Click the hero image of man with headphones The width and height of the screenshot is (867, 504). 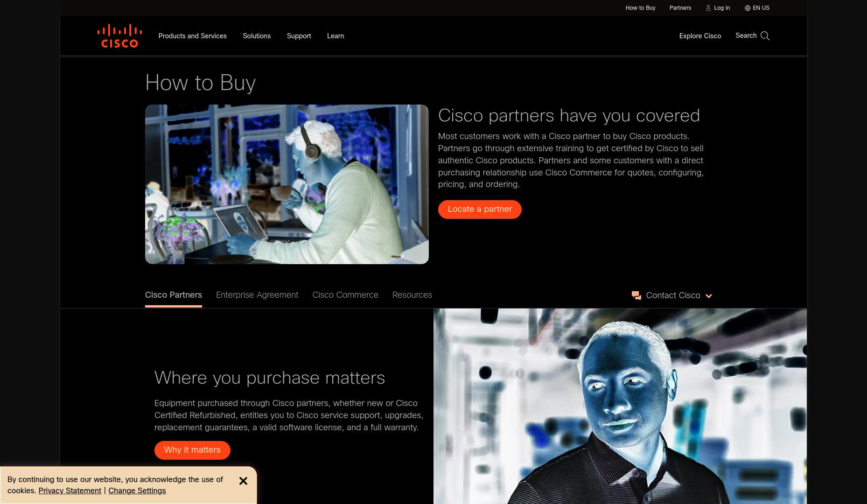pos(287,184)
